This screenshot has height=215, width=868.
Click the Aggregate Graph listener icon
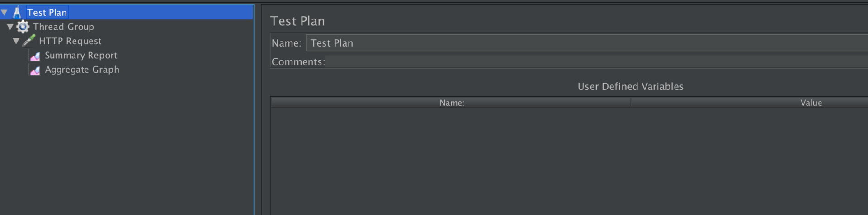tap(35, 70)
